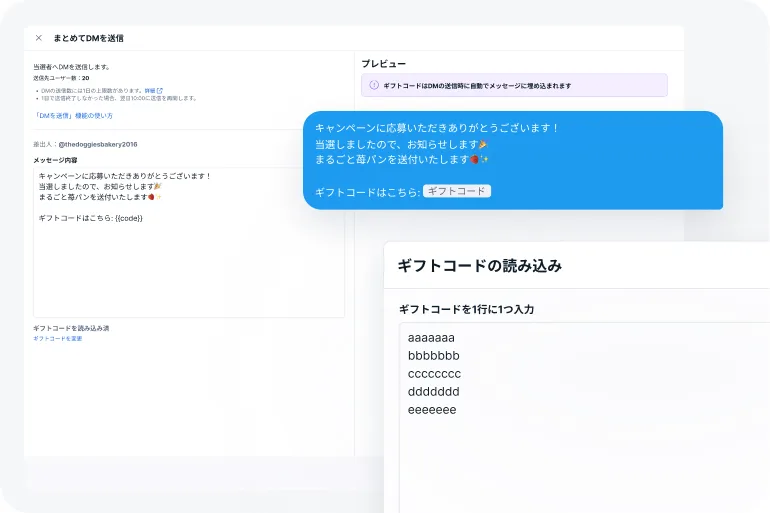Image resolution: width=770 pixels, height=513 pixels.
Task: Click the sender name @thedoggiesbakery2016
Action: pyautogui.click(x=98, y=145)
